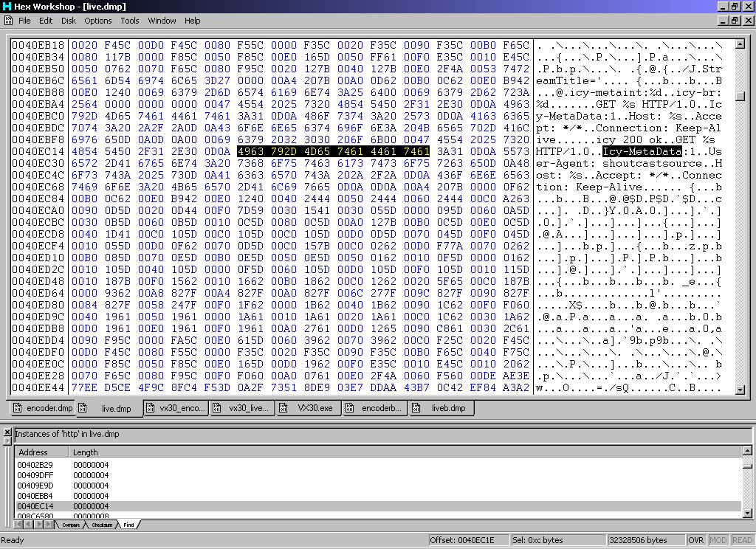The height and width of the screenshot is (549, 756).
Task: Click the Offset: 0040EC1E status field
Action: (x=468, y=540)
